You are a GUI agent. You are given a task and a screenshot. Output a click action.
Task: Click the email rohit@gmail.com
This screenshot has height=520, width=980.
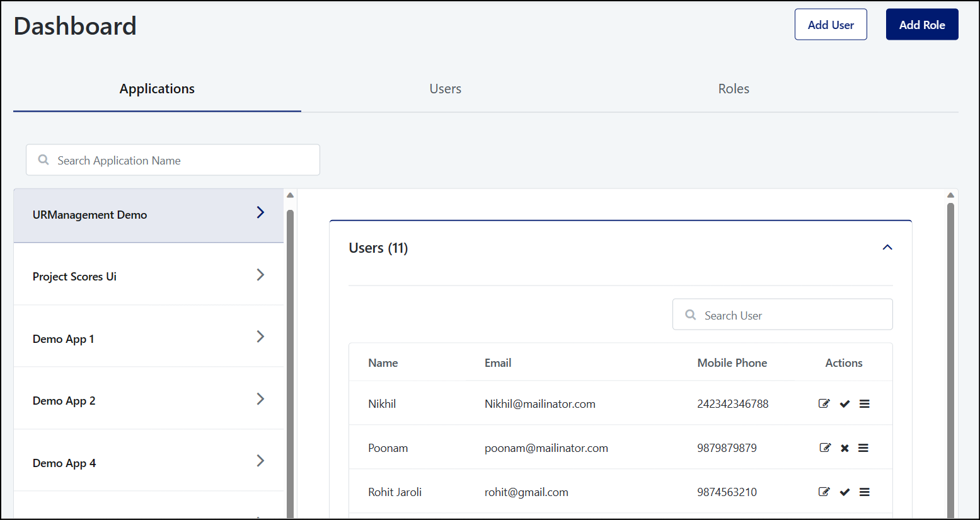(526, 492)
